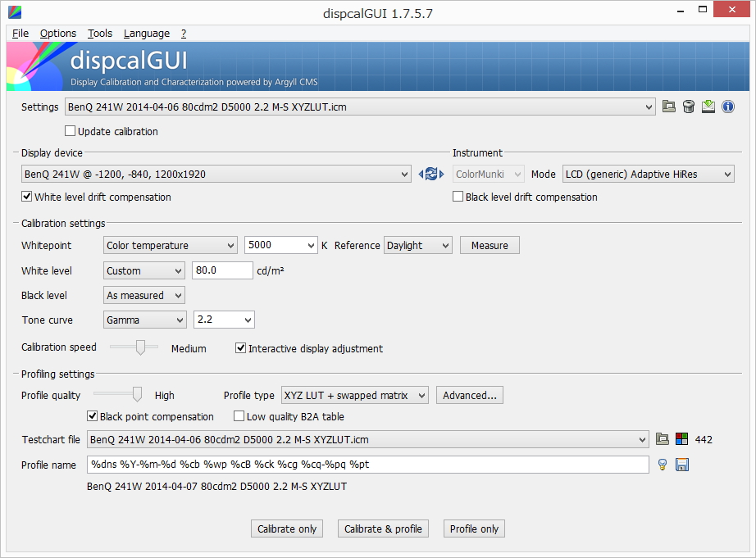Enable Black level drift compensation

coord(525,197)
